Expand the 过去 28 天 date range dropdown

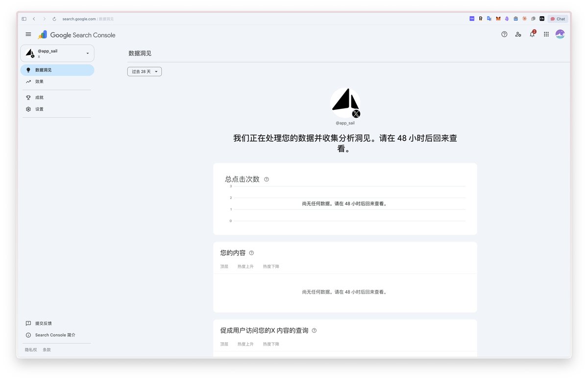(145, 72)
